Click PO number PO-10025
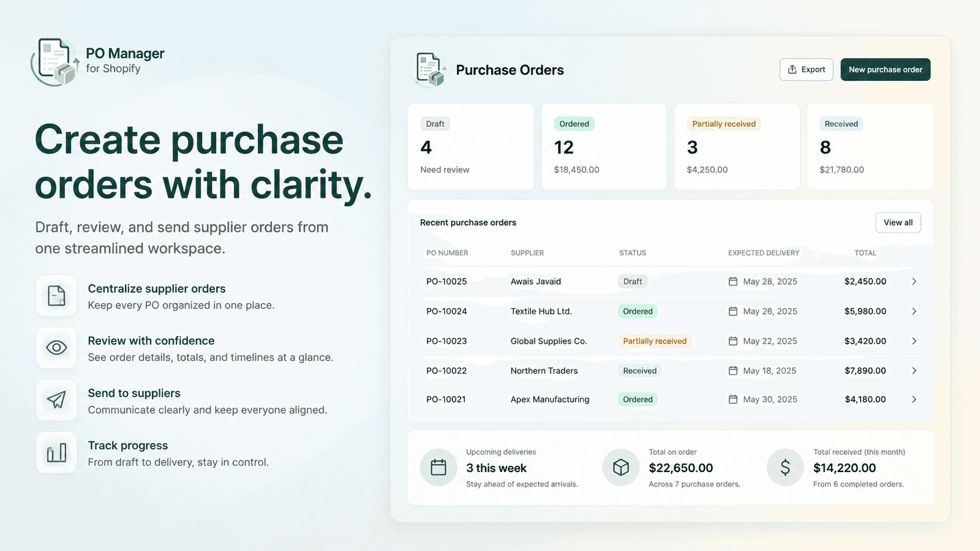 coord(447,282)
